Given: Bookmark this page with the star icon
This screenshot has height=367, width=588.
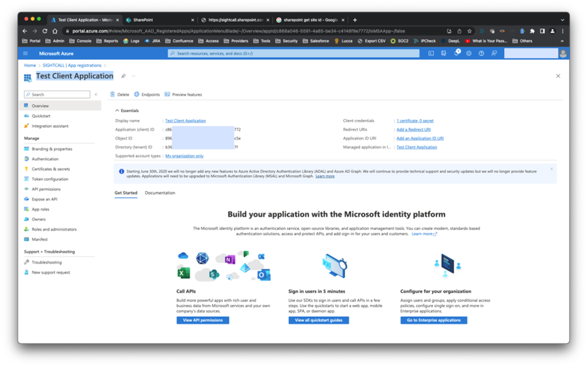Looking at the screenshot, I should (x=469, y=31).
